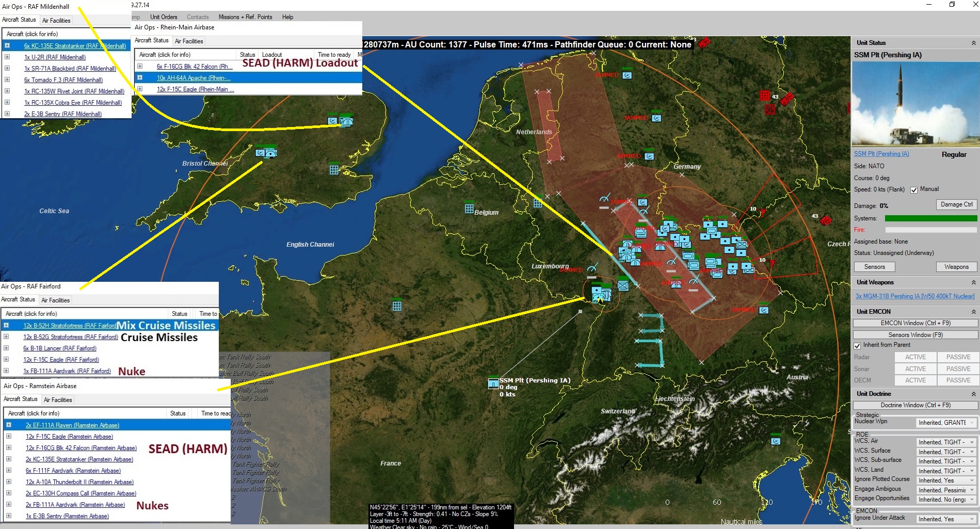Image resolution: width=980 pixels, height=529 pixels.
Task: Open the Unit Orders menu
Action: point(164,17)
